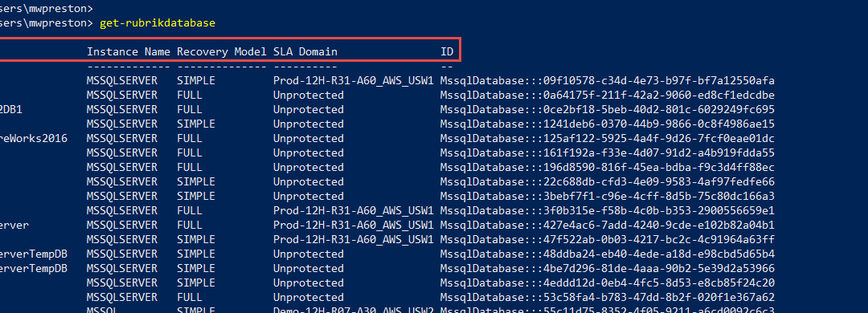Select the ID starting MssqlDatabase:::4be7d296
The width and height of the screenshot is (868, 313).
pyautogui.click(x=608, y=268)
